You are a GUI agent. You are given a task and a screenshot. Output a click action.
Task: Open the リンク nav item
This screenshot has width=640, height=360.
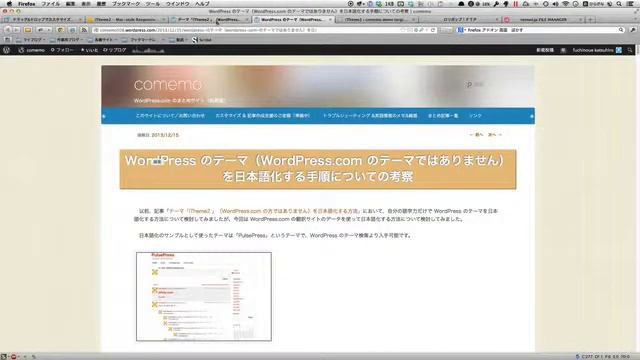(x=475, y=116)
